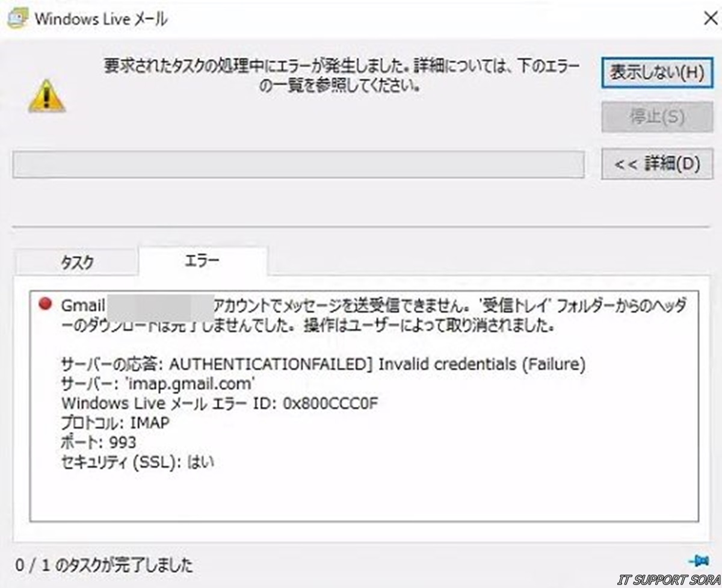
Task: Click the red error bullet icon
Action: point(45,305)
